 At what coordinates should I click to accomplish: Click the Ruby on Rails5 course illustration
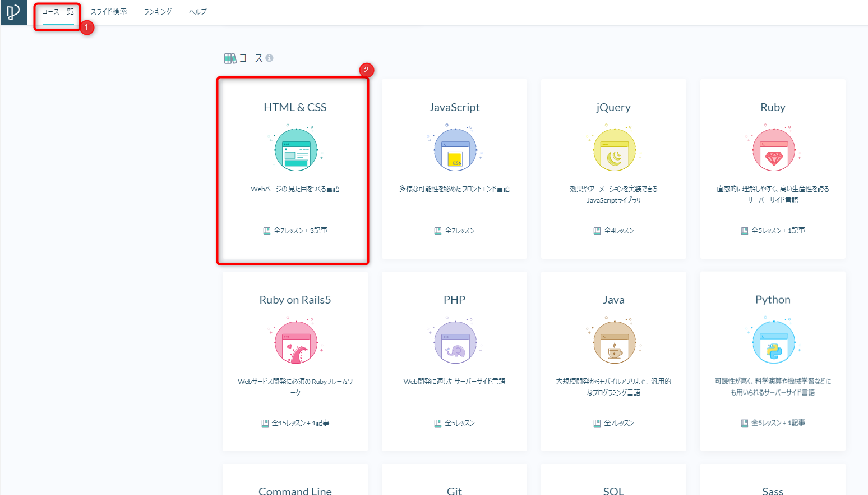[296, 342]
